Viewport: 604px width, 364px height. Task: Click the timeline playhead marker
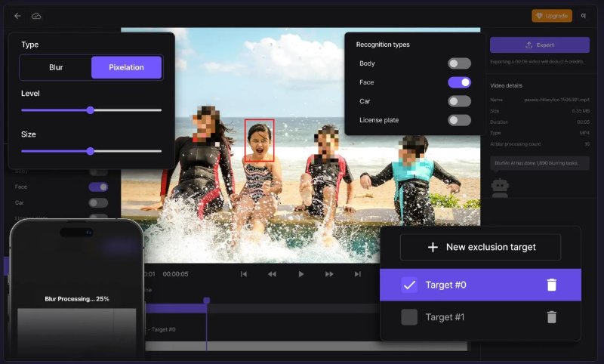206,300
